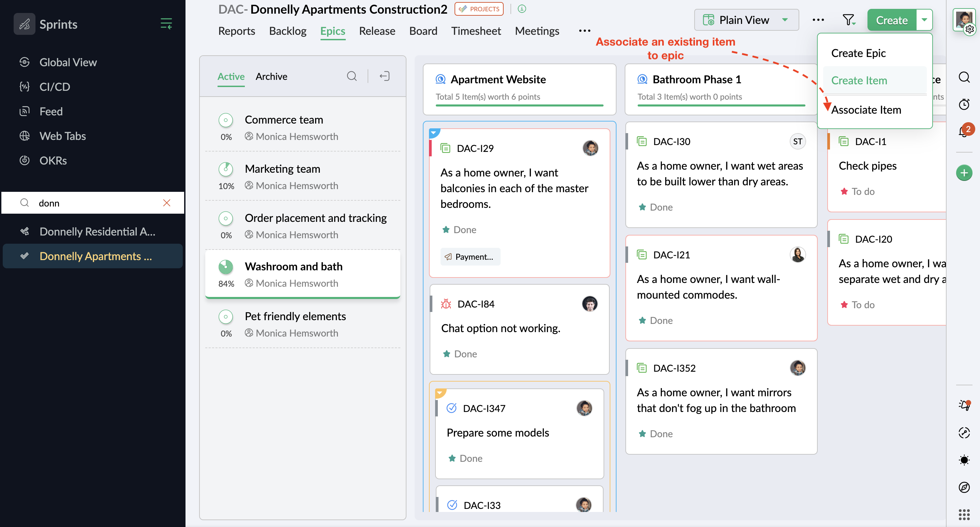
Task: Collapse epics panel with arrow icon
Action: pyautogui.click(x=384, y=76)
